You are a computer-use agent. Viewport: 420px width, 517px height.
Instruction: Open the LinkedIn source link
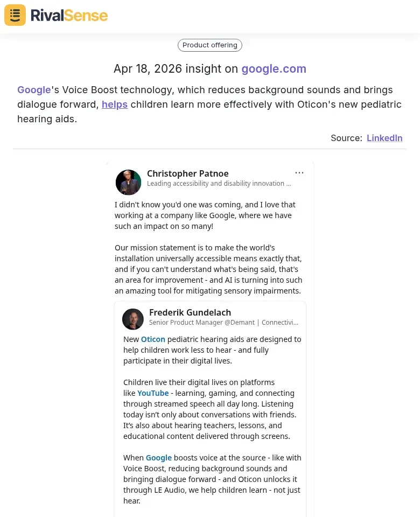pos(384,138)
